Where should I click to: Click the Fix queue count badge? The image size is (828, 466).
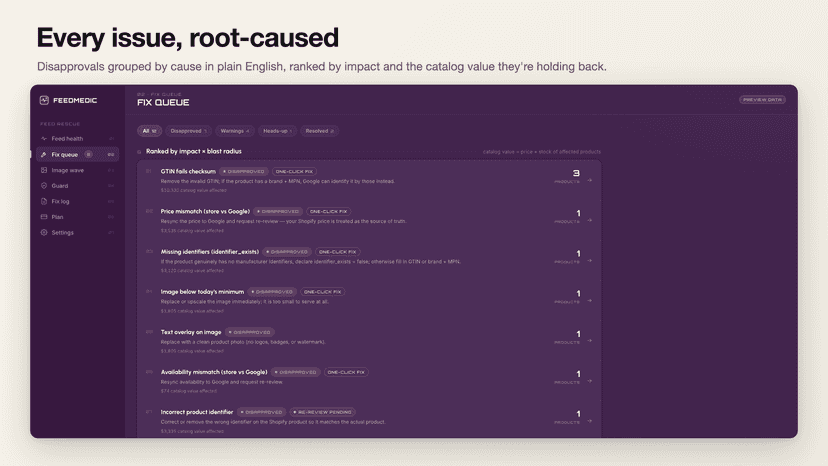point(89,155)
